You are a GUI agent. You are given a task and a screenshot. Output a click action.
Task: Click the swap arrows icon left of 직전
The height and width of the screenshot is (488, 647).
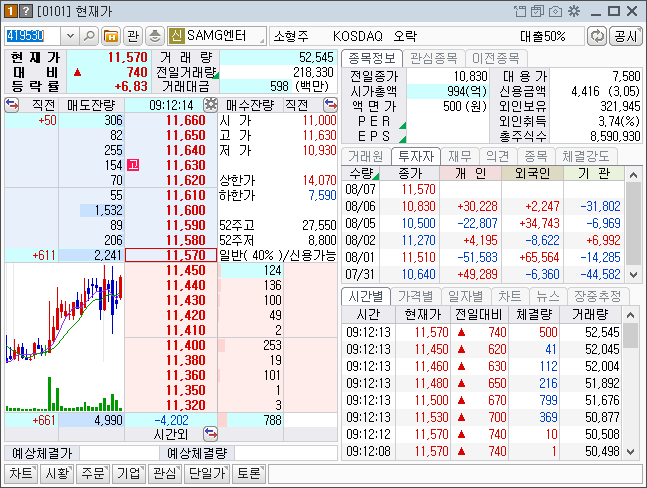12,104
